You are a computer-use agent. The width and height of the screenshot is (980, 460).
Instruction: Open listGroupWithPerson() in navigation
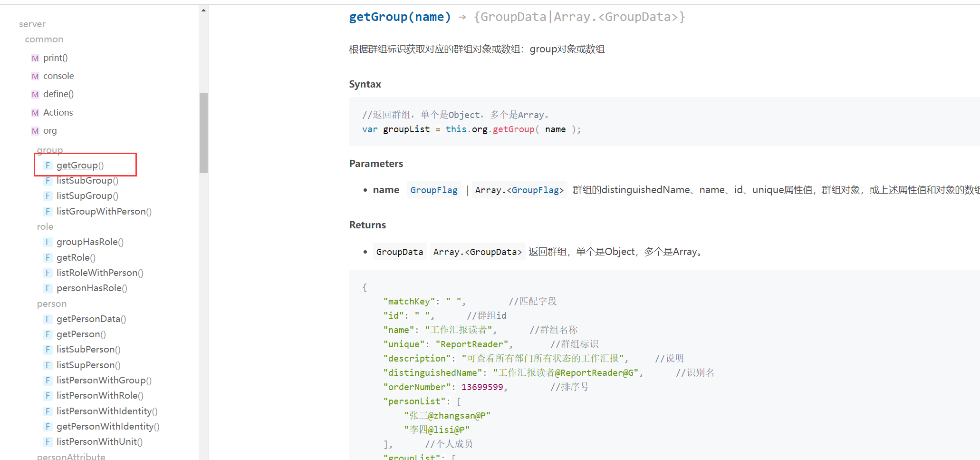104,212
